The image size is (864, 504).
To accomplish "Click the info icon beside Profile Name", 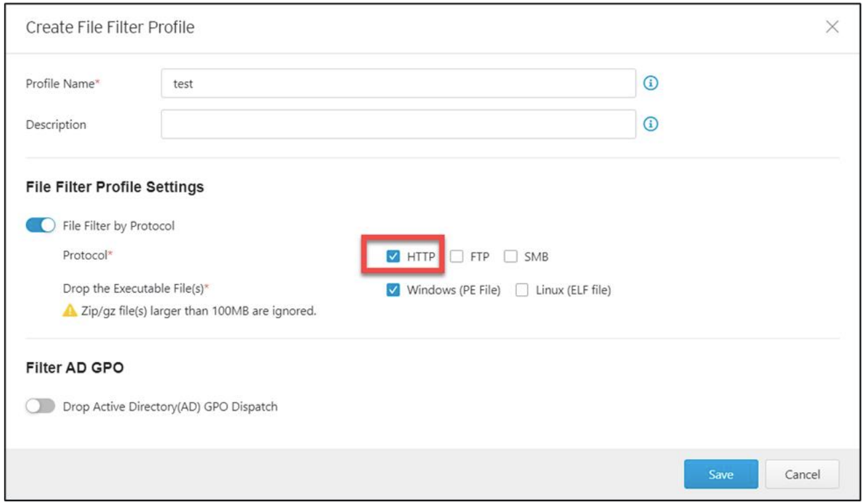I will pyautogui.click(x=651, y=84).
